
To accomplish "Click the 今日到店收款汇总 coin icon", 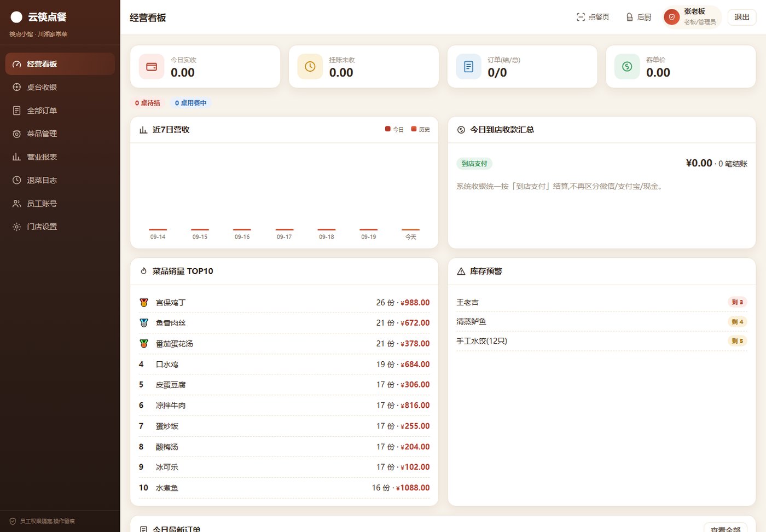I will tap(461, 130).
